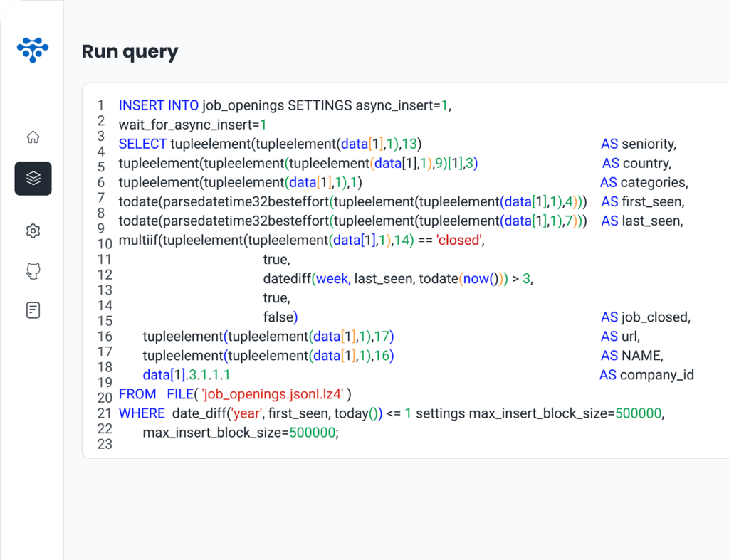
Task: Click the WHERE keyword on line 21
Action: tap(142, 413)
